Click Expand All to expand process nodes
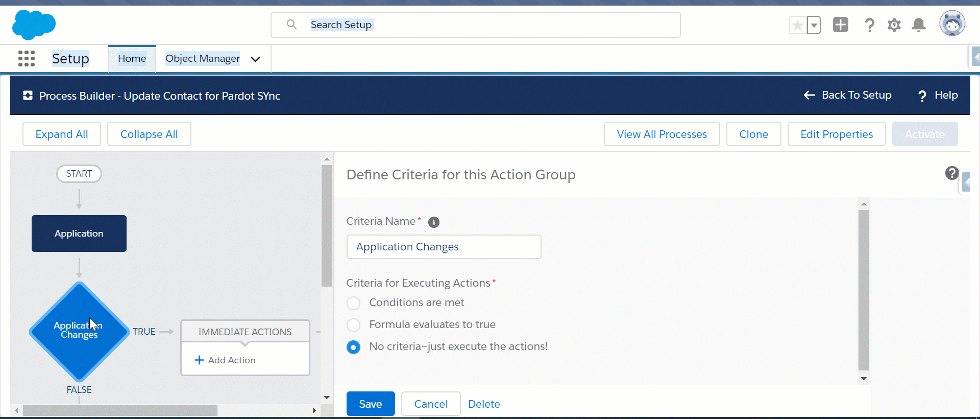 (62, 134)
